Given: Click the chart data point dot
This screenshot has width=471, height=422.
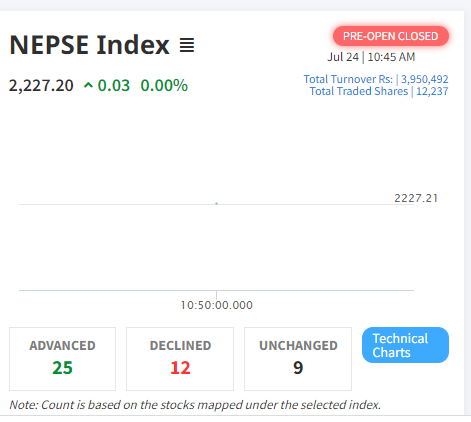Looking at the screenshot, I should pos(217,203).
